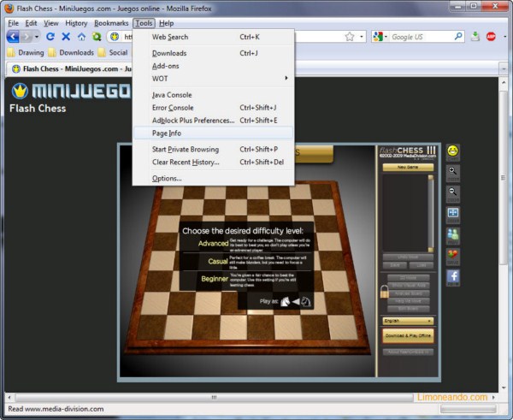513x420 pixels.
Task: Open the Downloads toolbar icon
Action: pyautogui.click(x=475, y=36)
